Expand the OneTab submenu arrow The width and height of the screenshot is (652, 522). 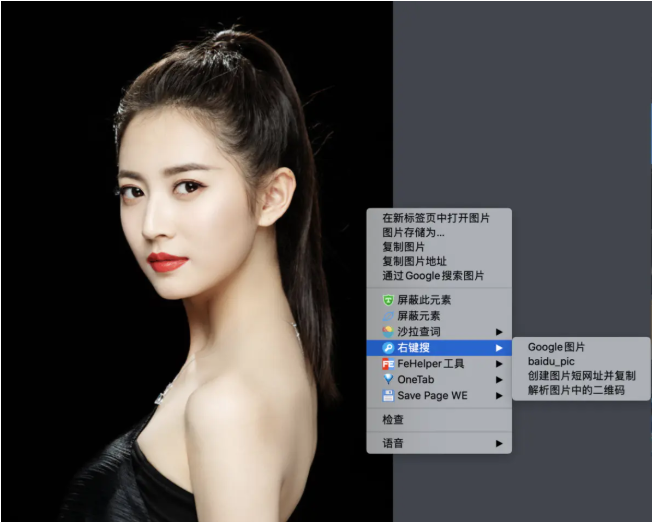tap(499, 380)
